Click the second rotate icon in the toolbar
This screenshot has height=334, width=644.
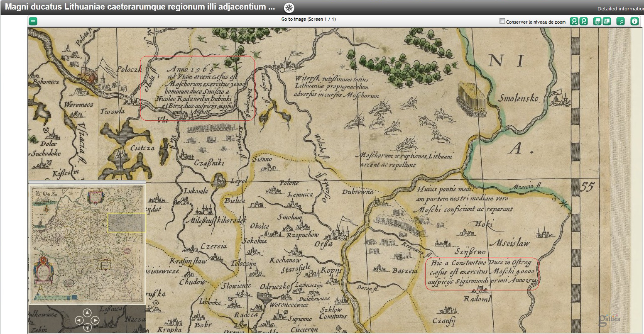[x=607, y=21]
